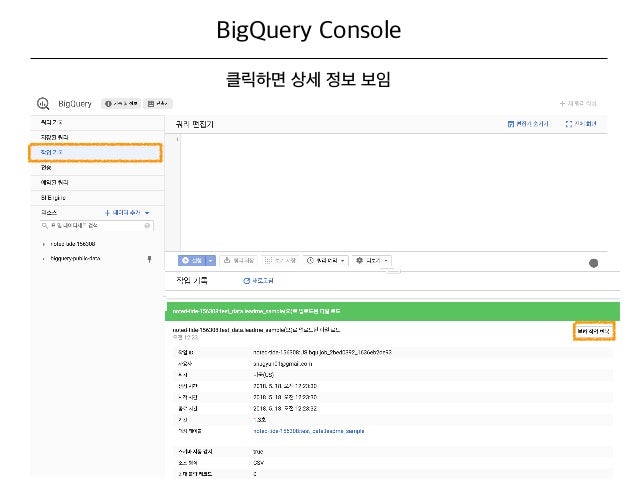The image size is (638, 479).
Task: Open the features and info chip beside BigQuery title
Action: [x=121, y=104]
